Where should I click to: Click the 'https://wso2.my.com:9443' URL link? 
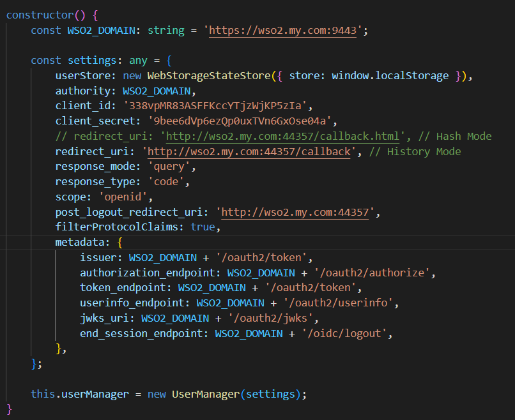282,31
